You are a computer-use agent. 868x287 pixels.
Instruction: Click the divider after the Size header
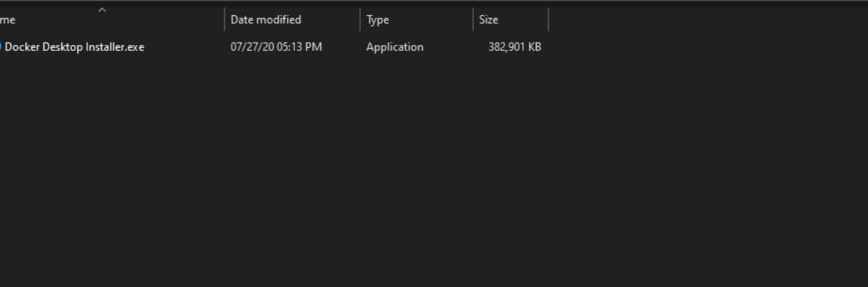pyautogui.click(x=548, y=20)
